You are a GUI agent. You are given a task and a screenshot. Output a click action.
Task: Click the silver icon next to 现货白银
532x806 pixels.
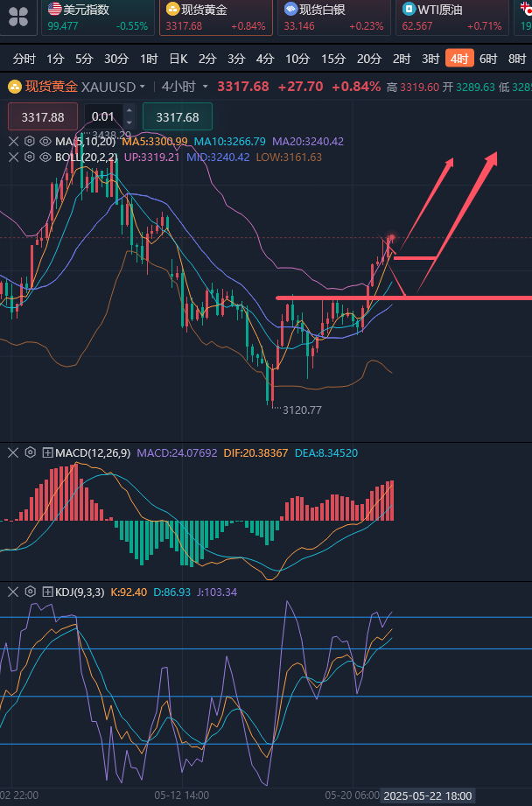(x=290, y=9)
